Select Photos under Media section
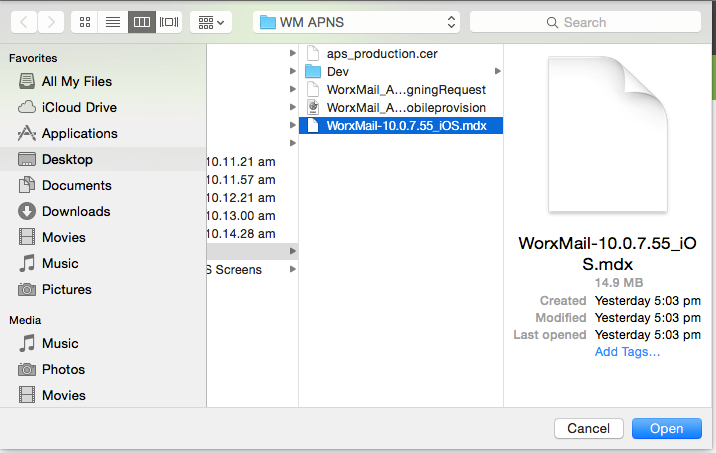The image size is (716, 453). coord(63,369)
